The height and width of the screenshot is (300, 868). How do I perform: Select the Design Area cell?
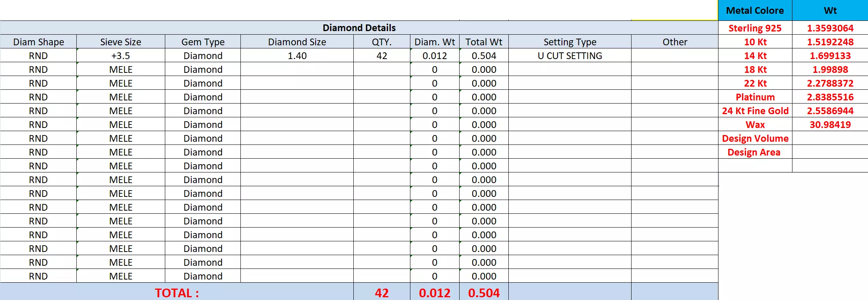point(755,152)
